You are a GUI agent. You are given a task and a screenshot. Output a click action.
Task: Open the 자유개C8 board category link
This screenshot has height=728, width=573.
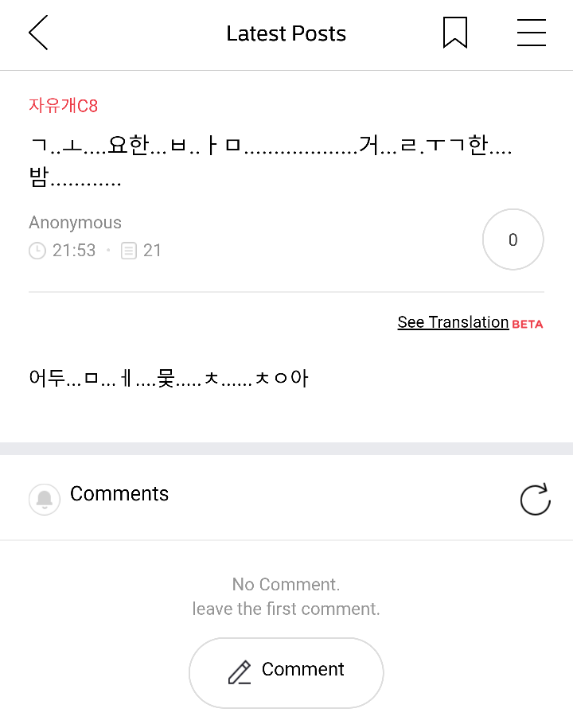point(64,105)
